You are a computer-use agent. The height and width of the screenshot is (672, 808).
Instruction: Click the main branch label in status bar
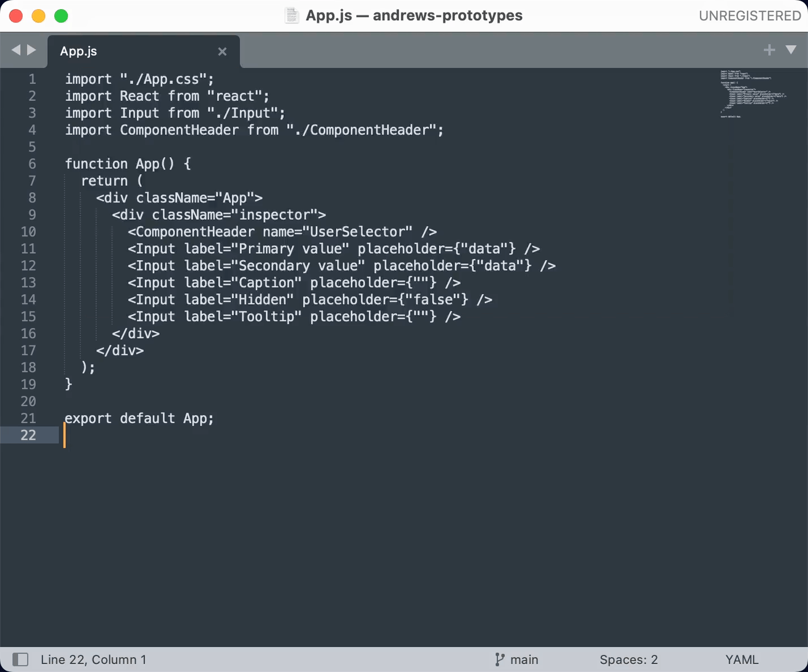click(x=524, y=659)
